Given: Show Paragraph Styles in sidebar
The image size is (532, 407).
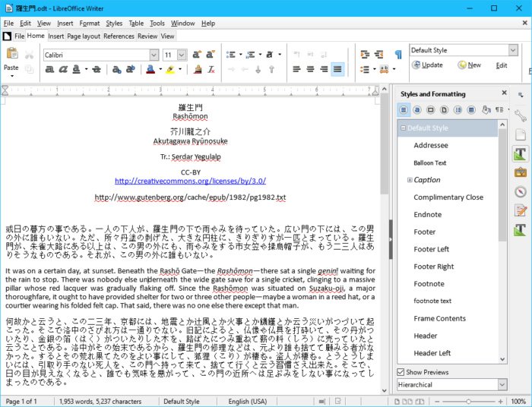Looking at the screenshot, I should tap(404, 110).
